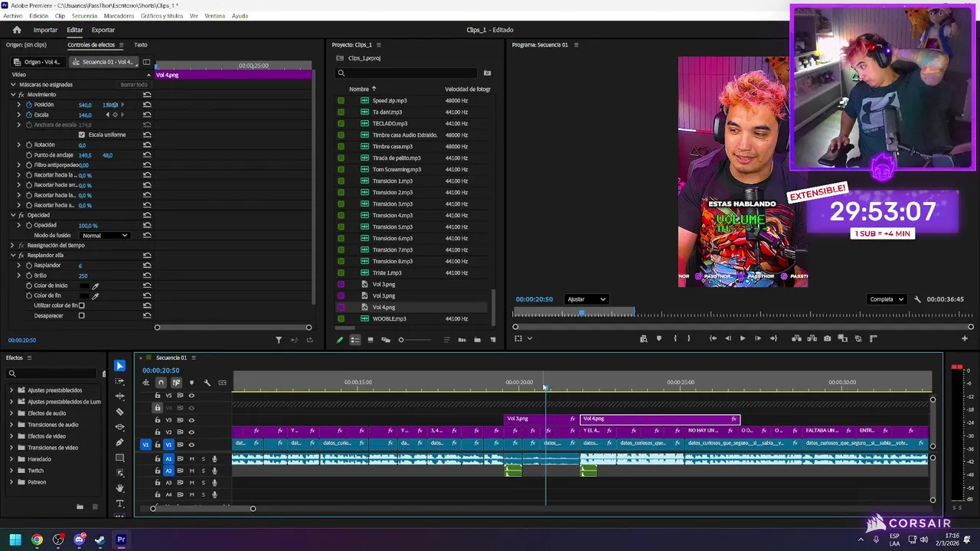
Task: Reset the Posición parameter
Action: [x=147, y=105]
